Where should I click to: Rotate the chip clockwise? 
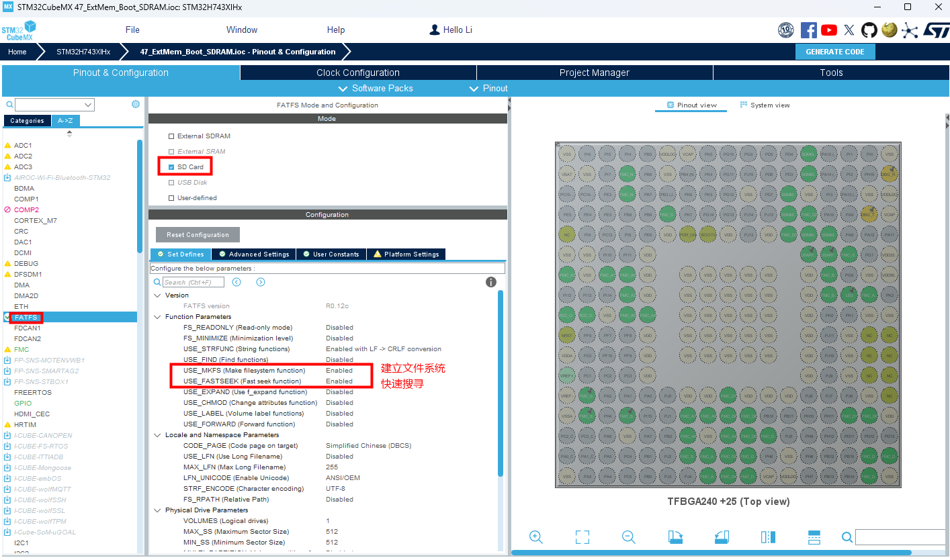coord(675,536)
